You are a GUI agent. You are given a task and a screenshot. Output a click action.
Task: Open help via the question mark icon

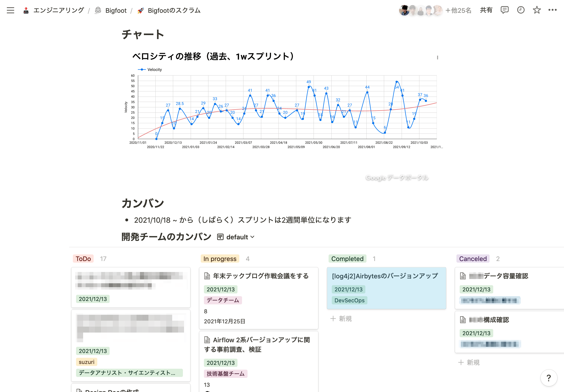pyautogui.click(x=549, y=378)
